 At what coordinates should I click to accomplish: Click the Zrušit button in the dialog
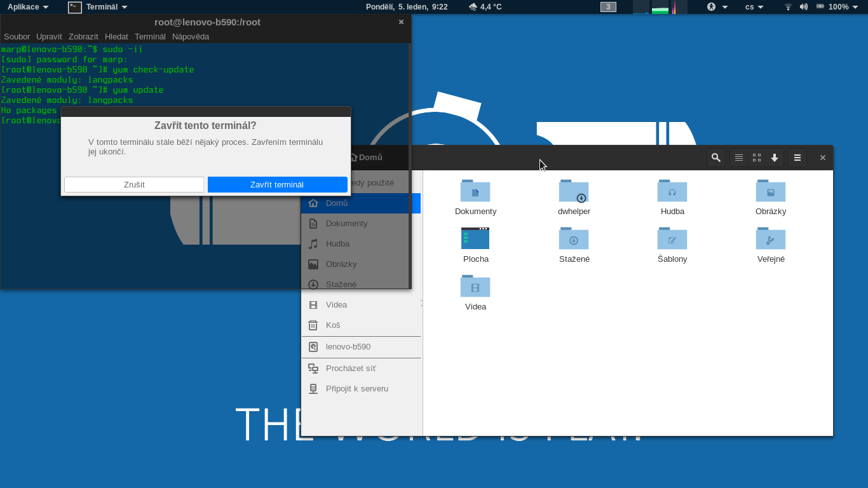(134, 184)
